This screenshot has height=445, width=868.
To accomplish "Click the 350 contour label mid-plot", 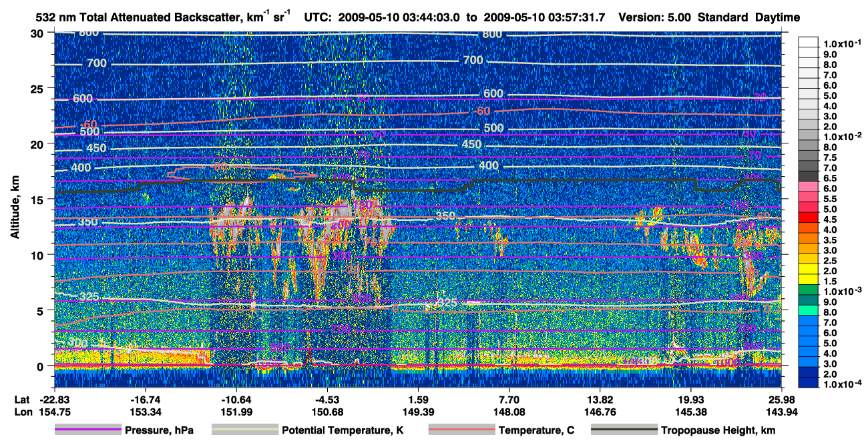I will [445, 215].
